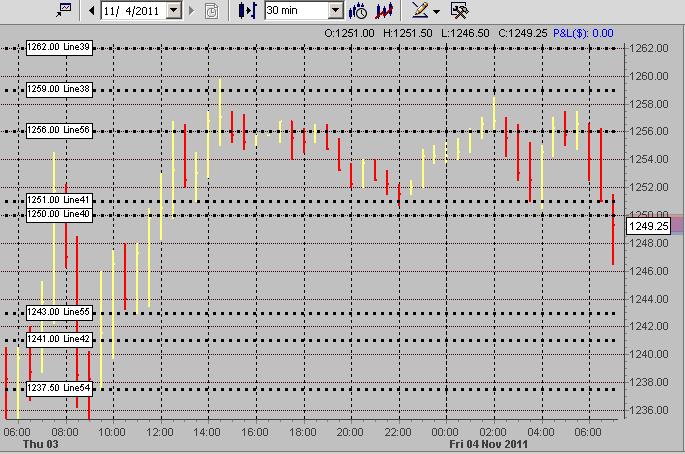Click the current price tag 1249.25

point(648,226)
